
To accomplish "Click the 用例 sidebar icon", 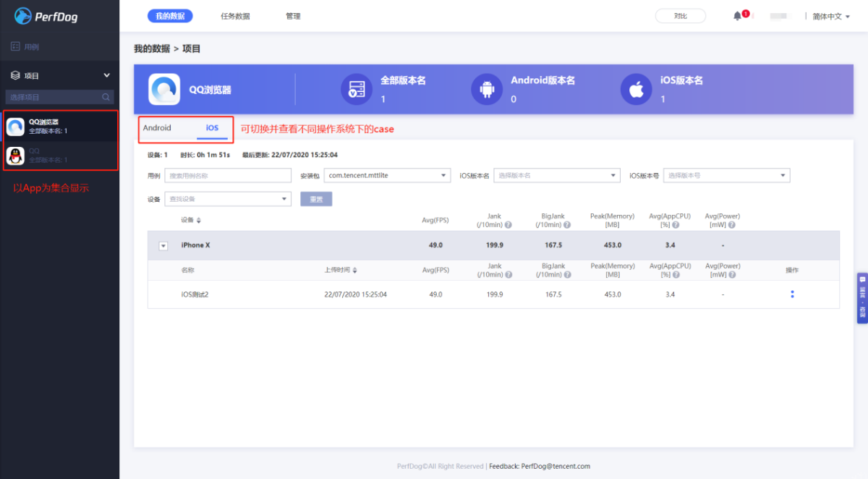I will click(x=15, y=46).
